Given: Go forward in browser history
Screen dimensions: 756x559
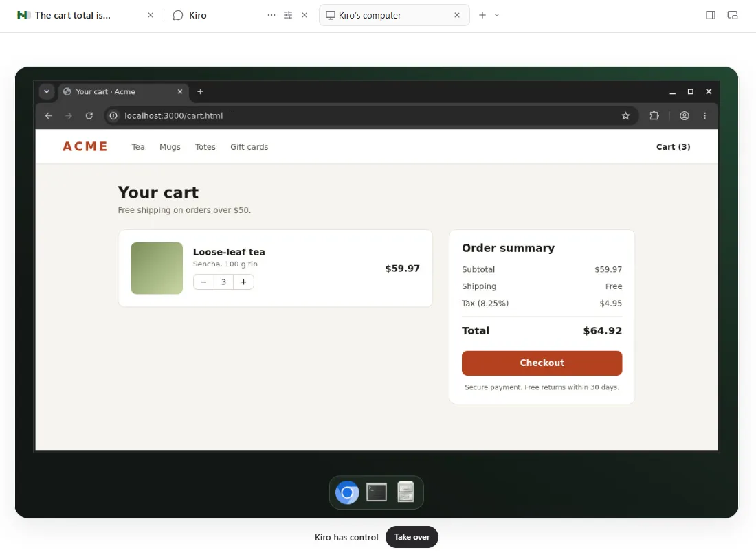Looking at the screenshot, I should point(69,115).
